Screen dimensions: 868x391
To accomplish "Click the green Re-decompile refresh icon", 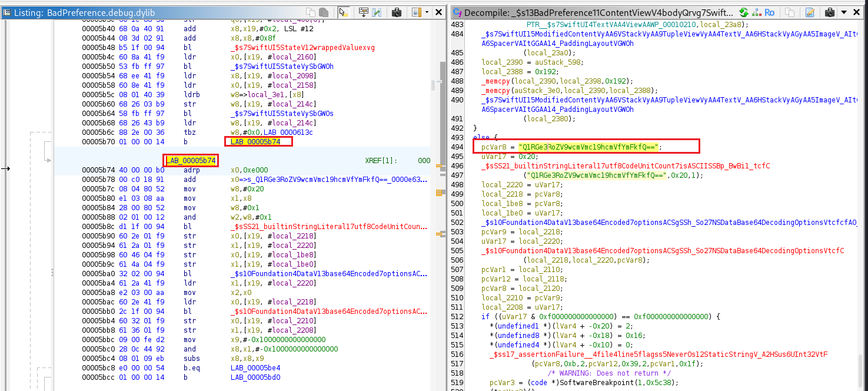I will [x=743, y=12].
